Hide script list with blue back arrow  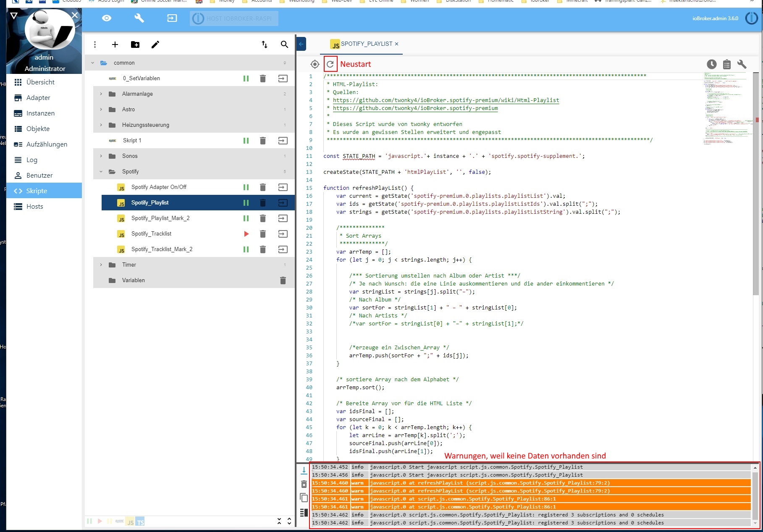point(301,44)
